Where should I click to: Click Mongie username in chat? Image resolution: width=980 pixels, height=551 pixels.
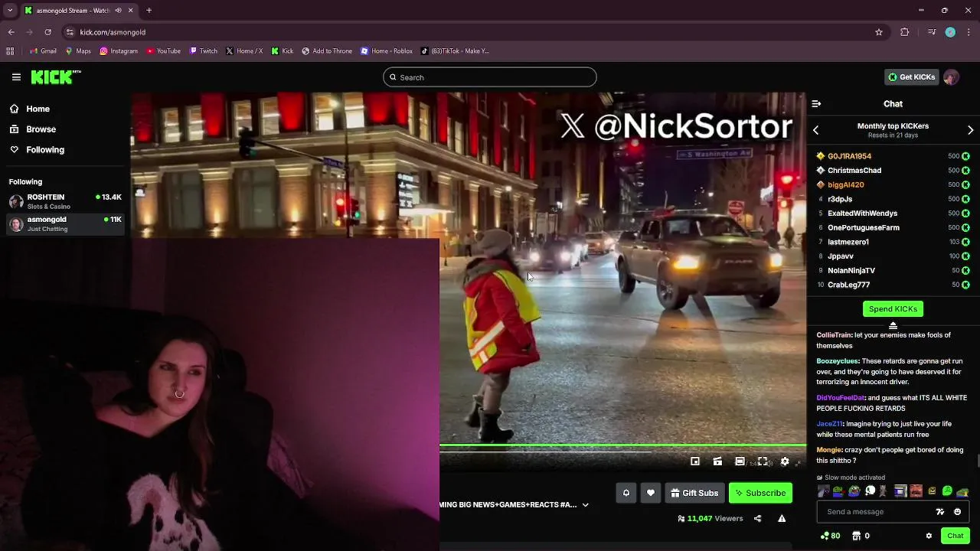[829, 450]
